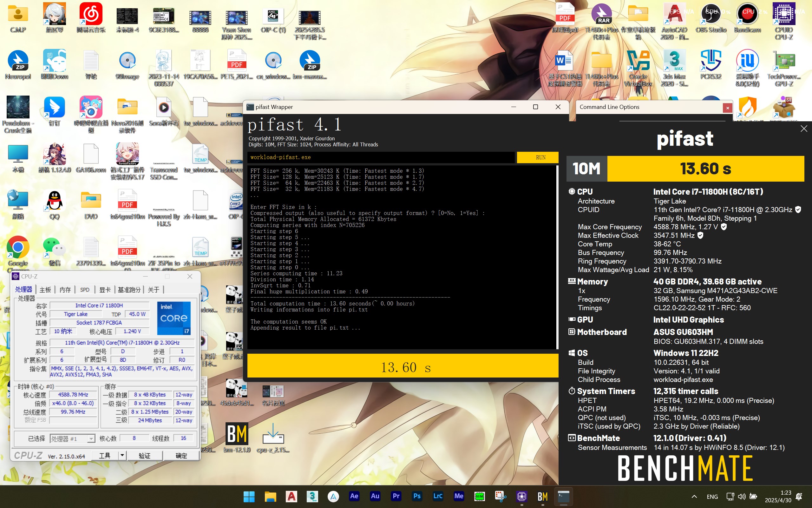
Task: Open the 网易云音乐 desktop shortcut
Action: point(91,18)
